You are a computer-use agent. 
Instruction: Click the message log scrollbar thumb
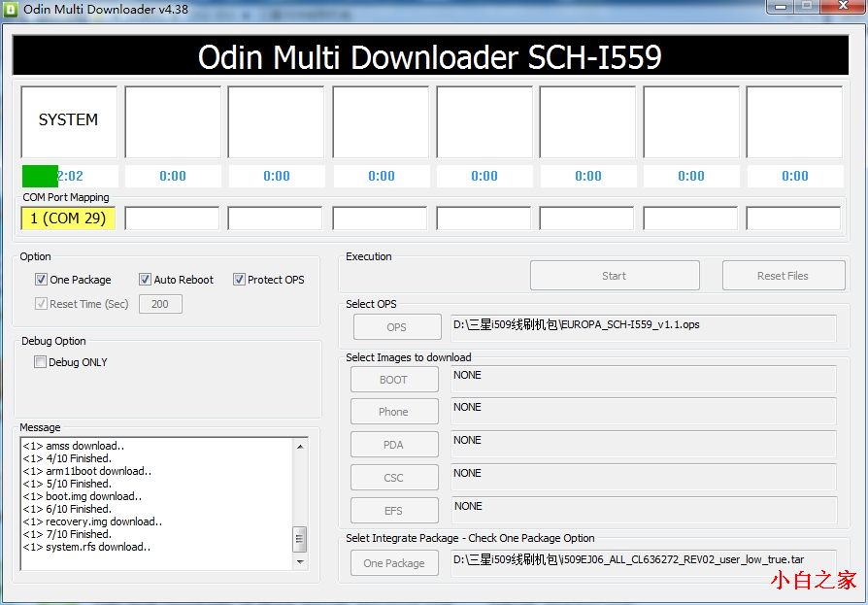pyautogui.click(x=299, y=539)
